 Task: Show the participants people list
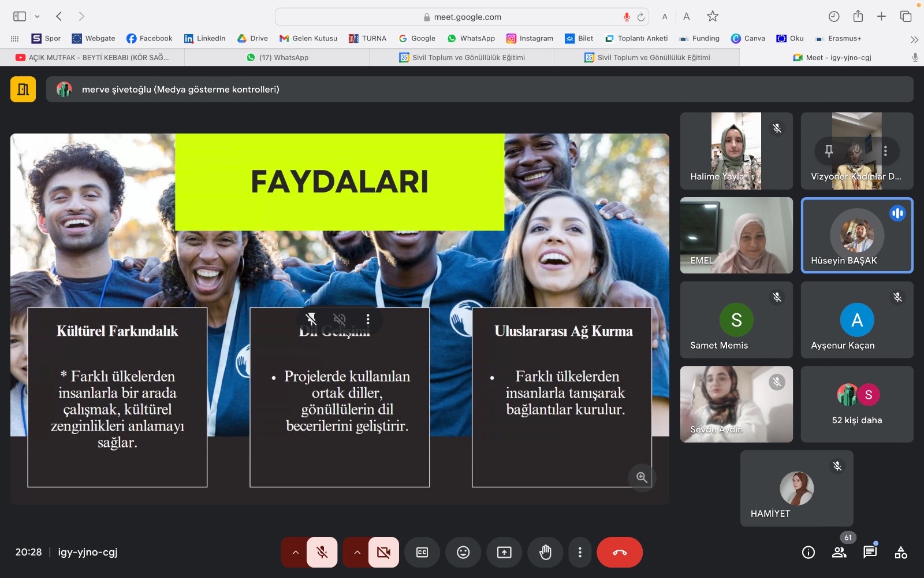[839, 553]
